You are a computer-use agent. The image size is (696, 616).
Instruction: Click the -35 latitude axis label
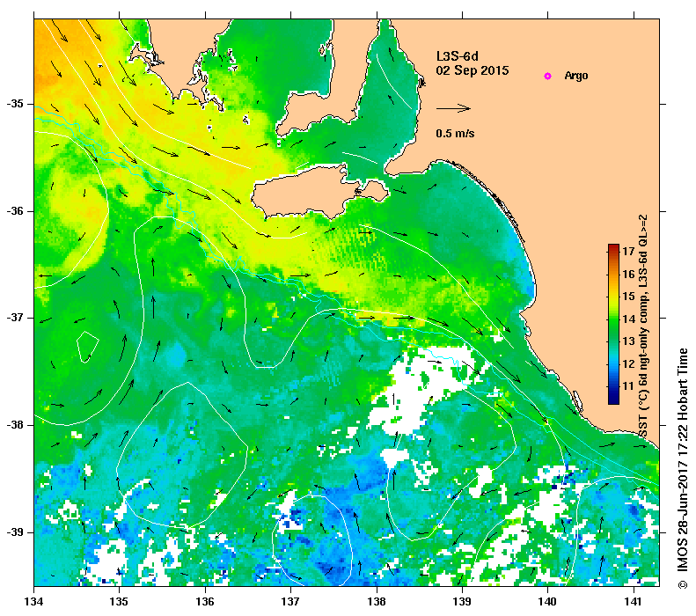pos(15,104)
